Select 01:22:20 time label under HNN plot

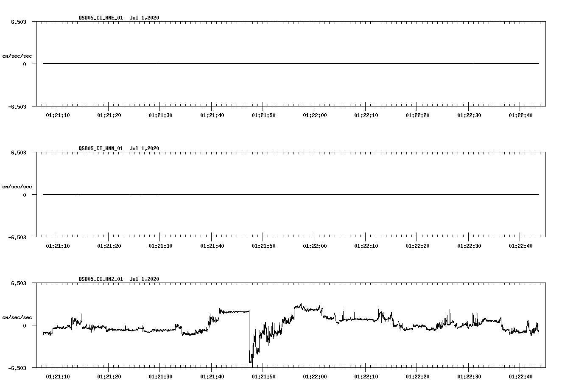pos(417,246)
